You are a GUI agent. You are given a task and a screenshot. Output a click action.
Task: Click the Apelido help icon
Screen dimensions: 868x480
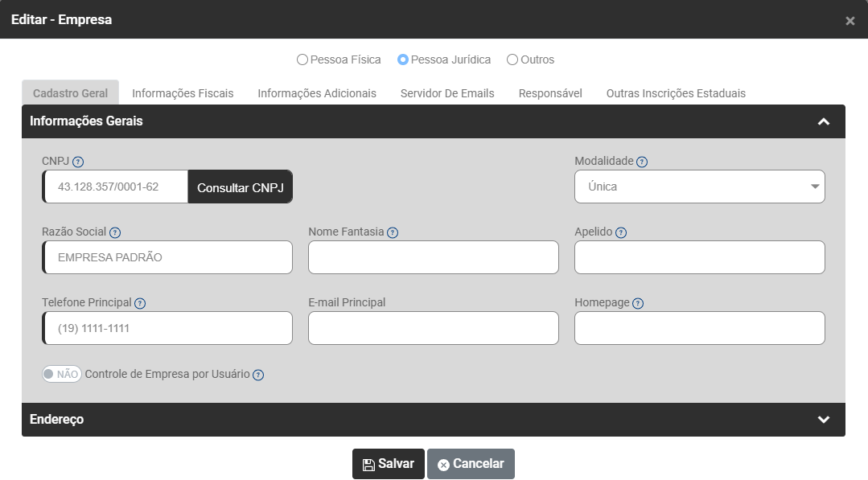point(621,232)
